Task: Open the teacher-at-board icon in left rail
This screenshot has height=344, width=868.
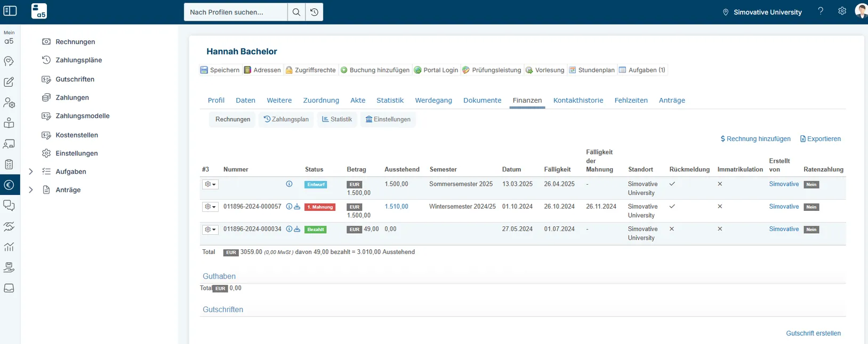Action: tap(9, 144)
